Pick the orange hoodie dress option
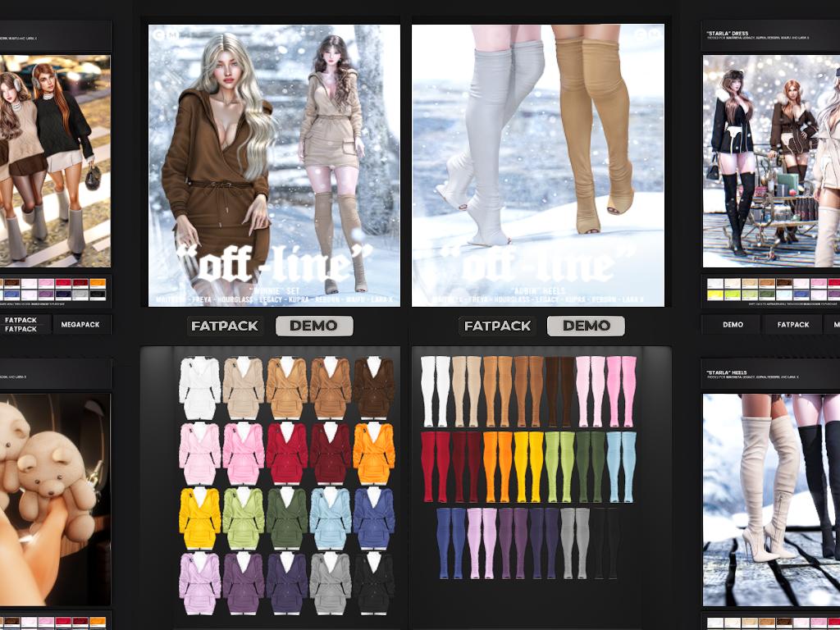The height and width of the screenshot is (630, 840). click(x=374, y=452)
